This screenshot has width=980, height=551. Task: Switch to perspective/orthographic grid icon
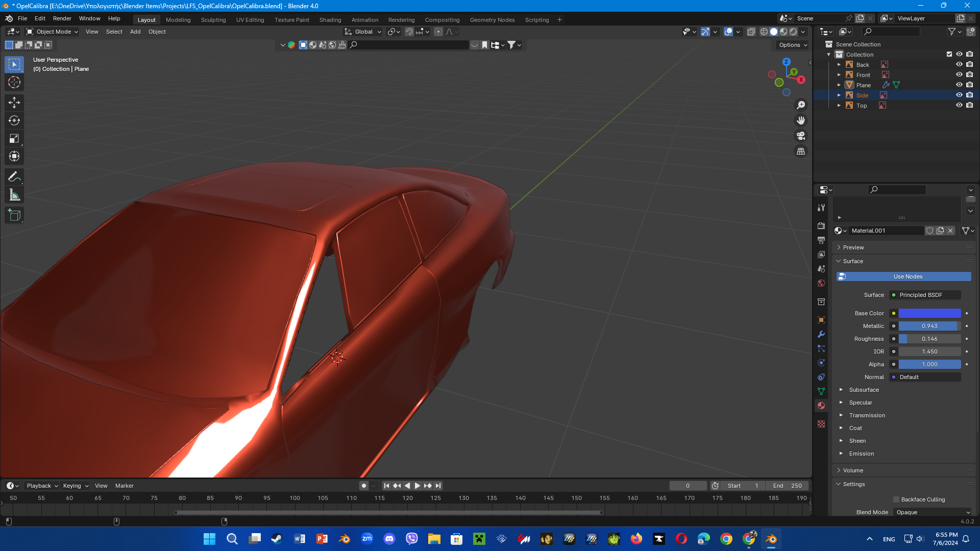[x=801, y=152]
